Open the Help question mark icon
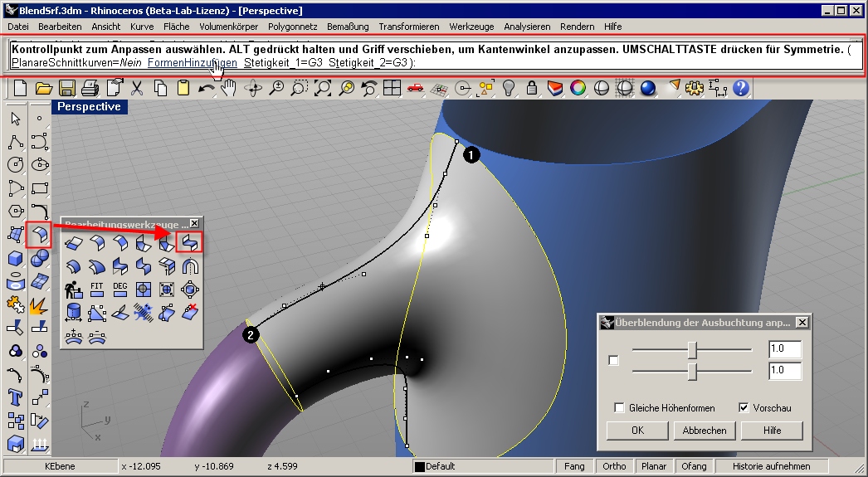 tap(741, 87)
